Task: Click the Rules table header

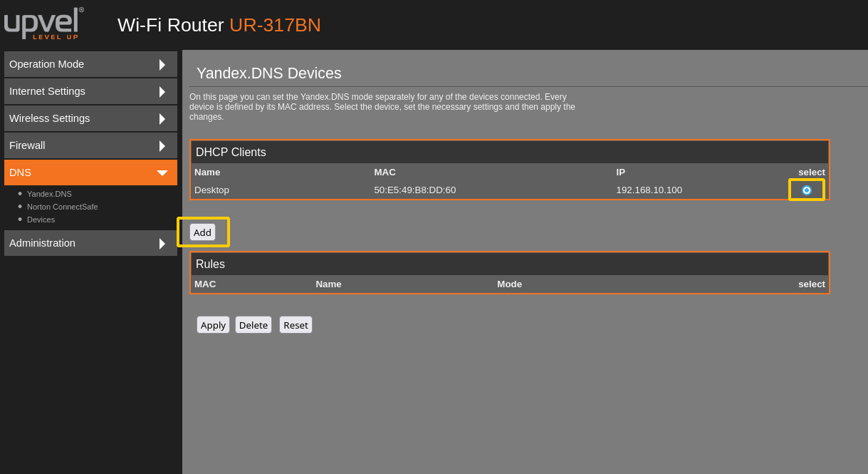Action: [210, 264]
